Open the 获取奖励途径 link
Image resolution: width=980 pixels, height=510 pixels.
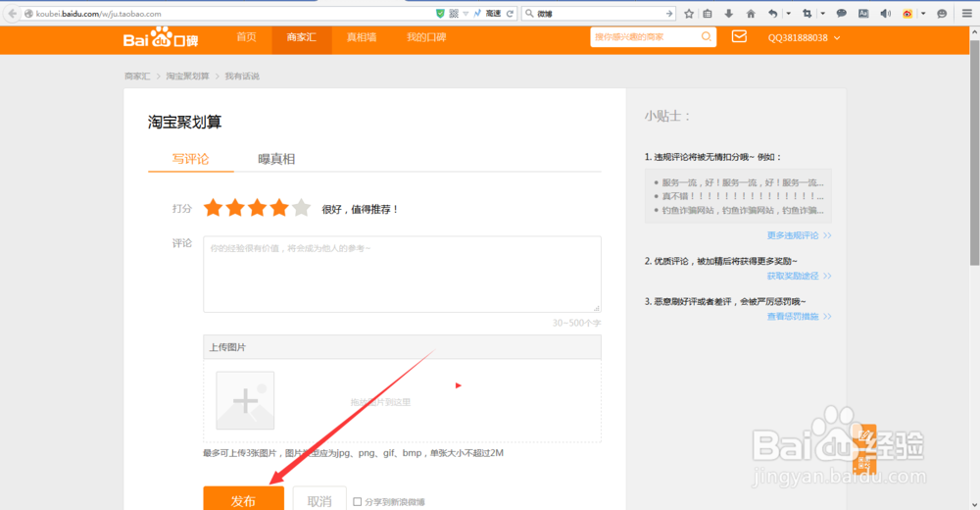tap(799, 276)
